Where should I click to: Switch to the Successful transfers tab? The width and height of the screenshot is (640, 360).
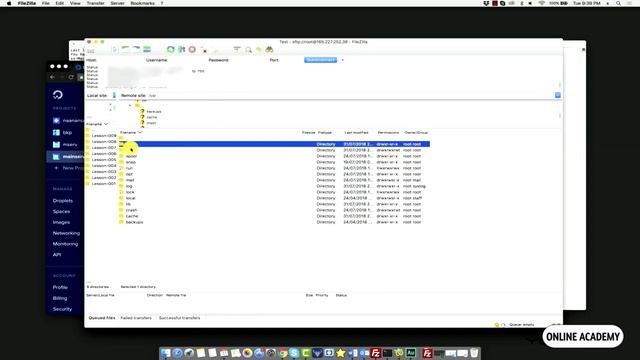(x=180, y=318)
